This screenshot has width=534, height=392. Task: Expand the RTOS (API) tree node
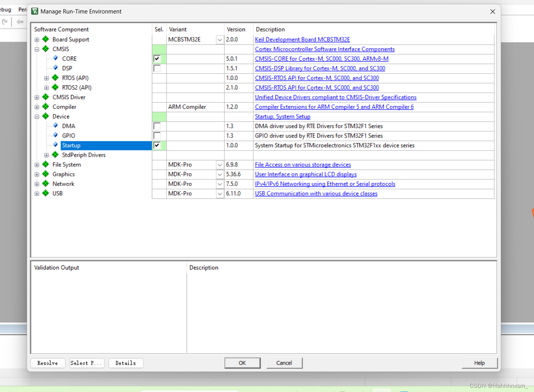coord(47,78)
